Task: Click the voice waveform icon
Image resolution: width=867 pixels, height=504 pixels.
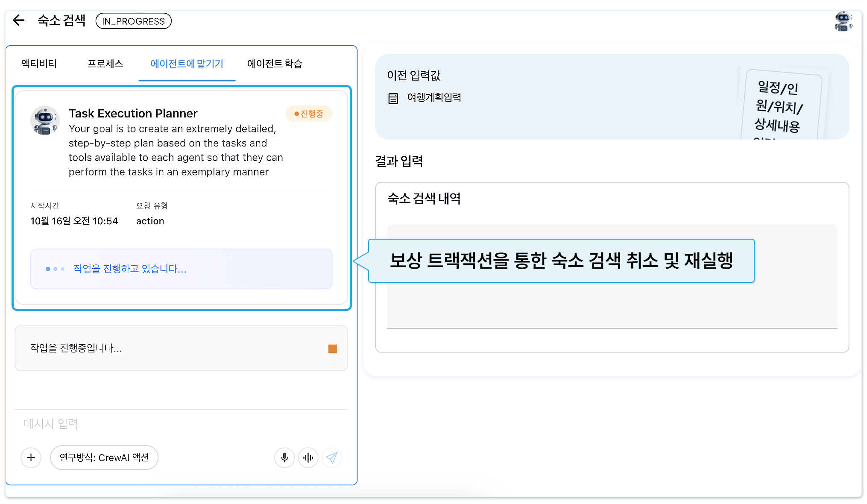Action: (308, 457)
